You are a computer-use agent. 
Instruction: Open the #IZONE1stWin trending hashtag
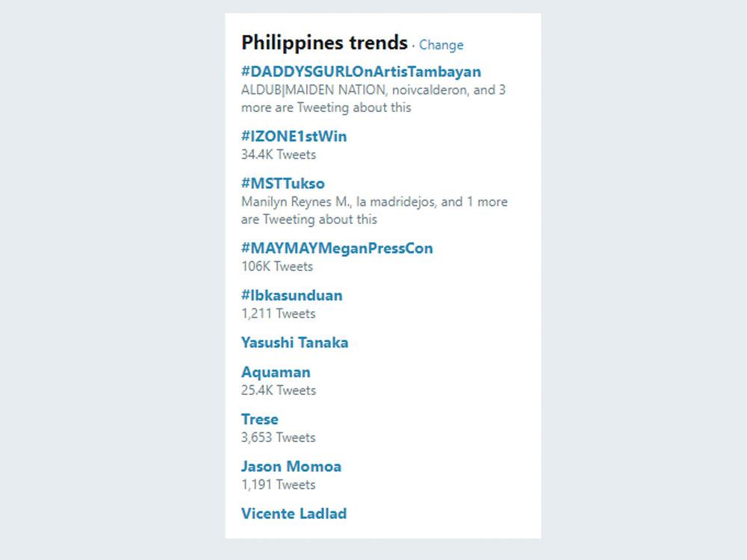click(x=294, y=137)
